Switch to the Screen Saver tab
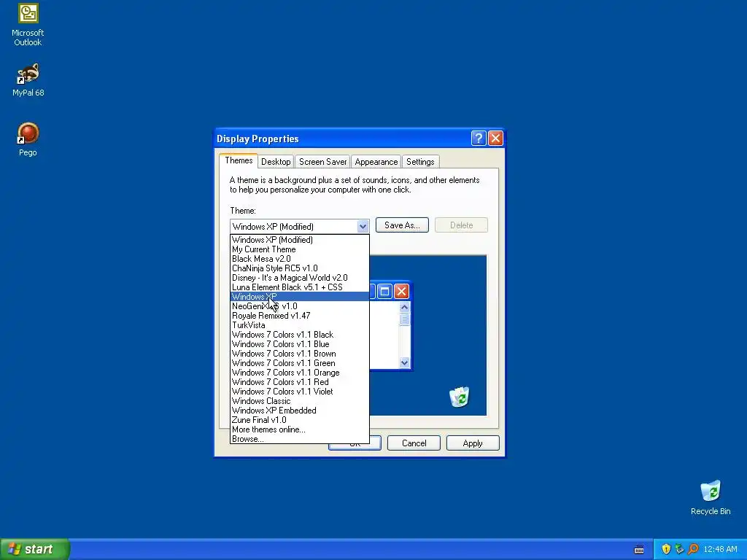 tap(322, 162)
